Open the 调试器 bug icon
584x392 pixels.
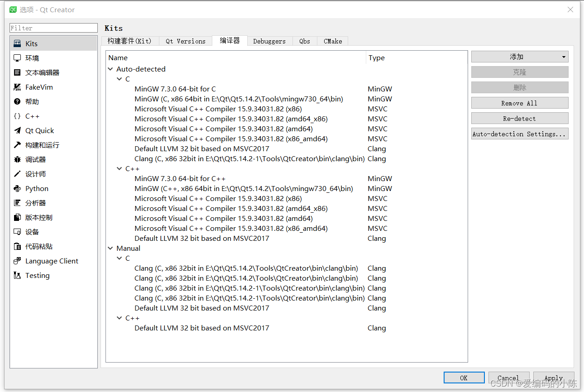17,159
